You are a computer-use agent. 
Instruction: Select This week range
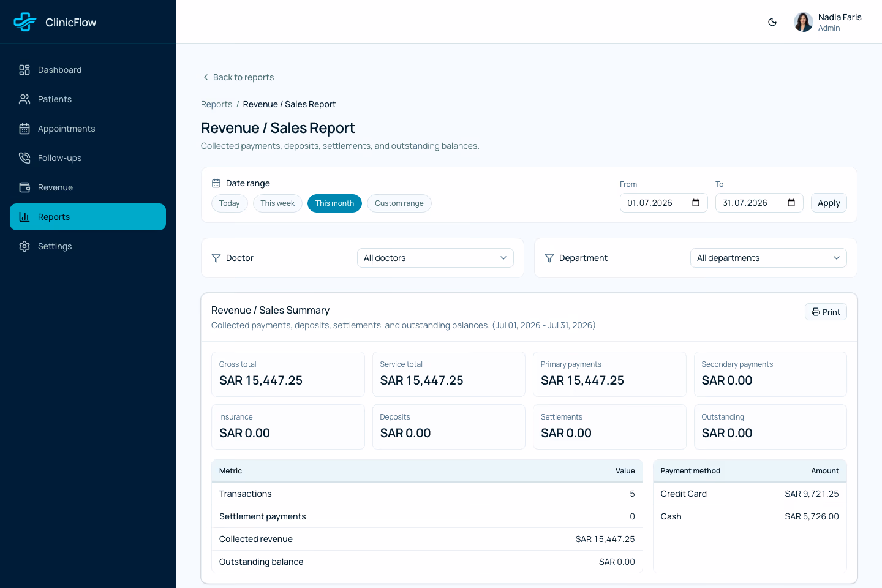277,203
